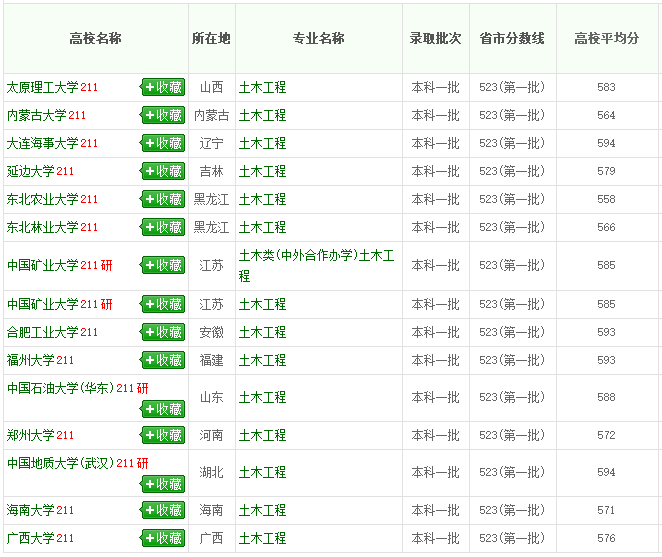Click 收藏 button for 内蒙古大学

click(163, 115)
